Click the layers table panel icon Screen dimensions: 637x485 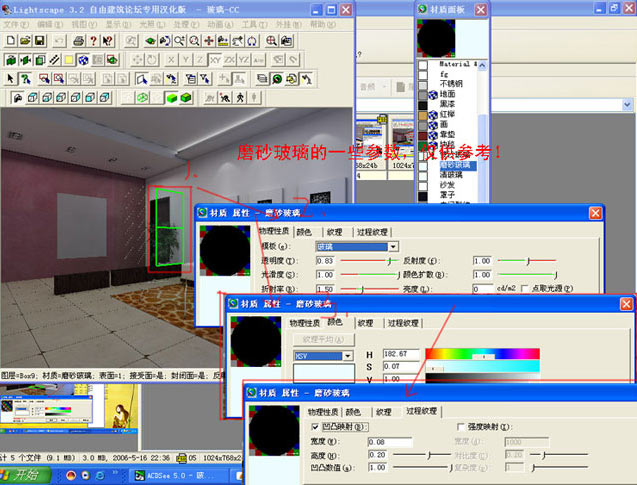pos(262,79)
